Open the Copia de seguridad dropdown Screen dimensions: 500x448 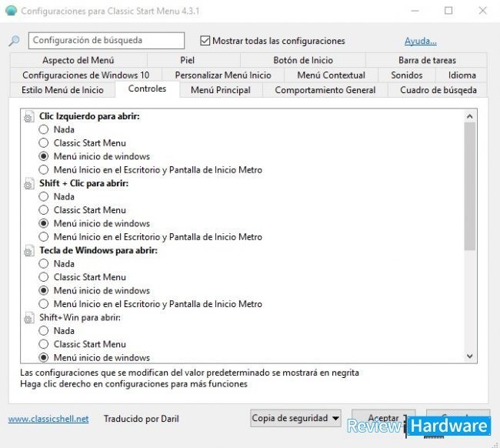295,418
